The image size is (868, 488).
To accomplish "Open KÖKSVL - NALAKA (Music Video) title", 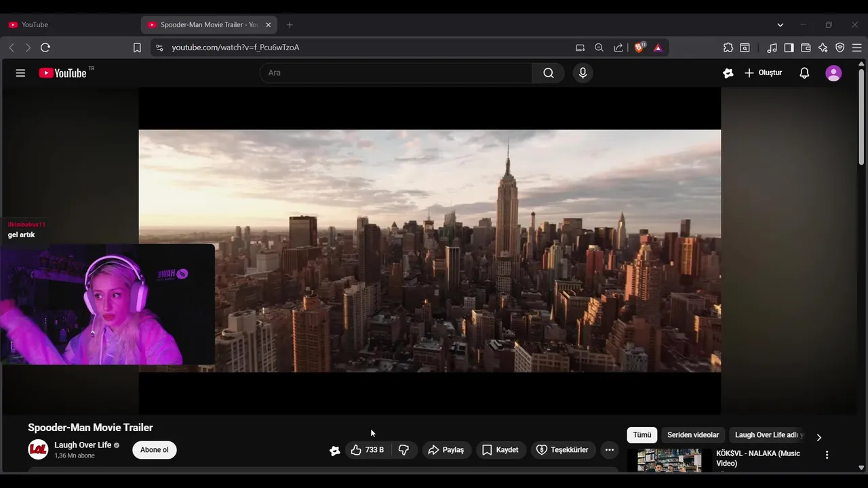I will [758, 458].
